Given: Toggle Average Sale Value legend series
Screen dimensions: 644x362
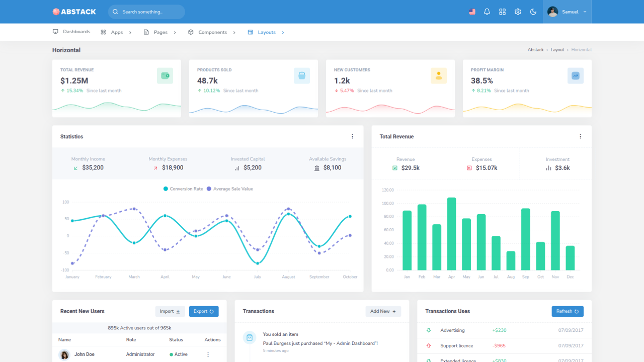Looking at the screenshot, I should coord(230,189).
